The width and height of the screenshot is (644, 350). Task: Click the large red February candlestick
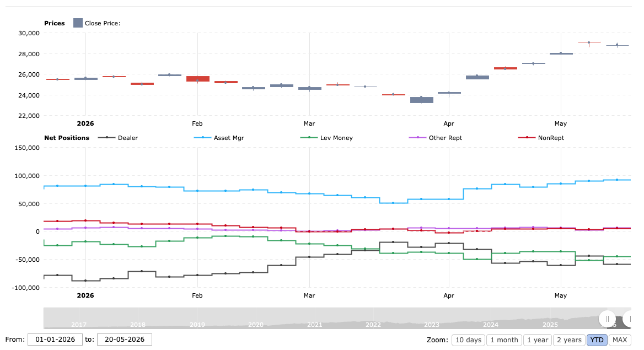198,79
